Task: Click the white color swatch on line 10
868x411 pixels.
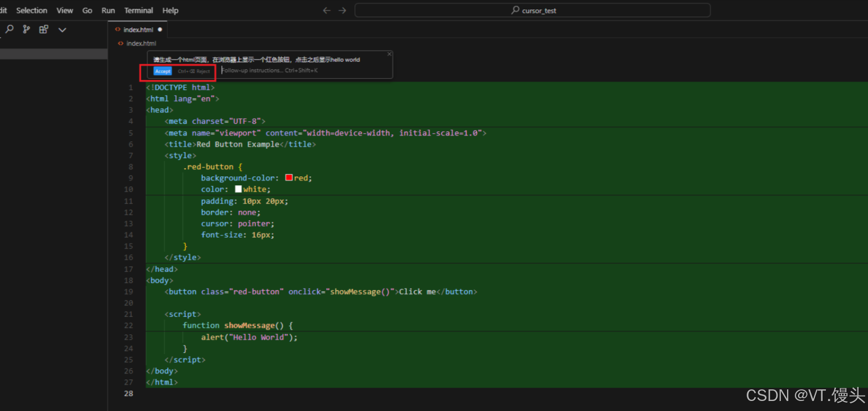Action: [x=238, y=189]
